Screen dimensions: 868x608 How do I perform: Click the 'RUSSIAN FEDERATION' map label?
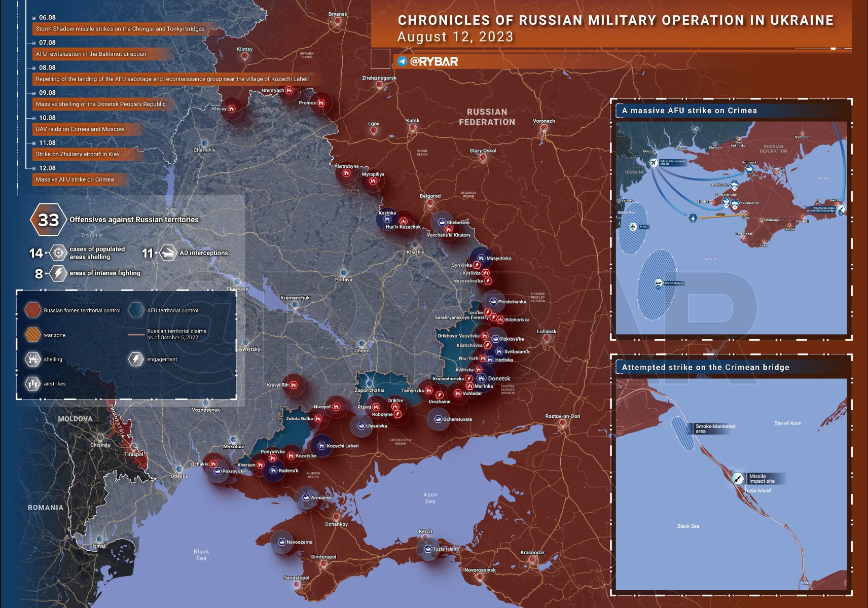(x=487, y=117)
